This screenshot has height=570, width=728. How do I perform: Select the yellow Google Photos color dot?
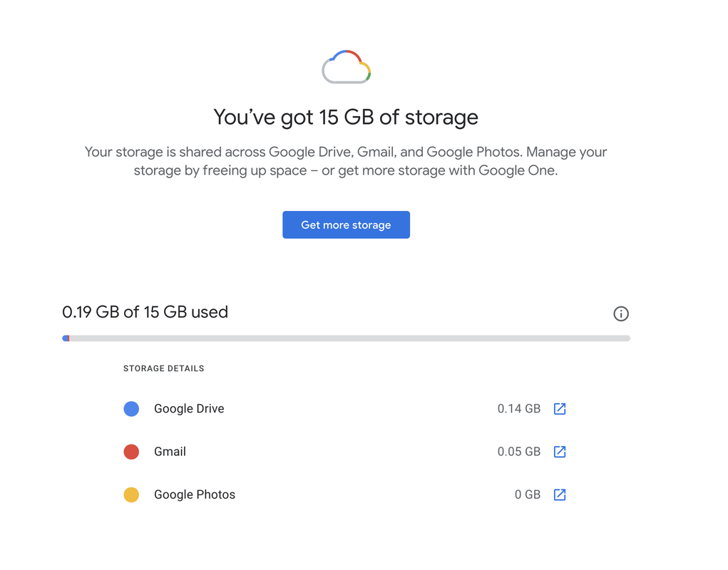coord(131,495)
